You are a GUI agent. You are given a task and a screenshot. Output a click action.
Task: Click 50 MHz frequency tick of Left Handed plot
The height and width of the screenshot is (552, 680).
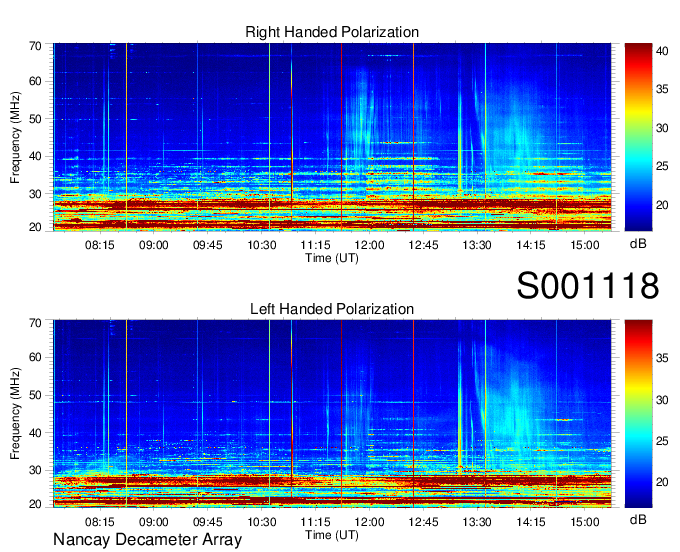36,395
